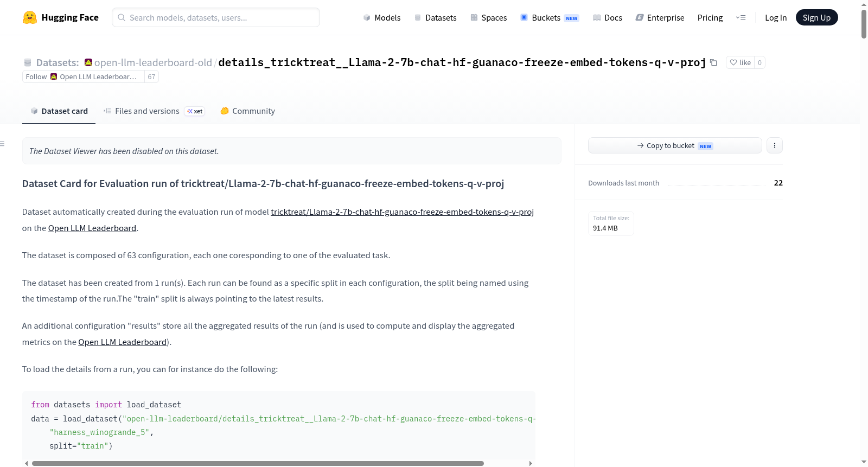View the like count of 0
Screen dimensions: 868x467
(759, 63)
